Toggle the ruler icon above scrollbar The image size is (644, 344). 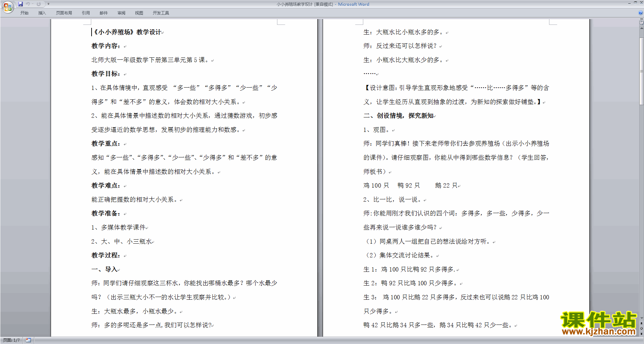click(641, 22)
